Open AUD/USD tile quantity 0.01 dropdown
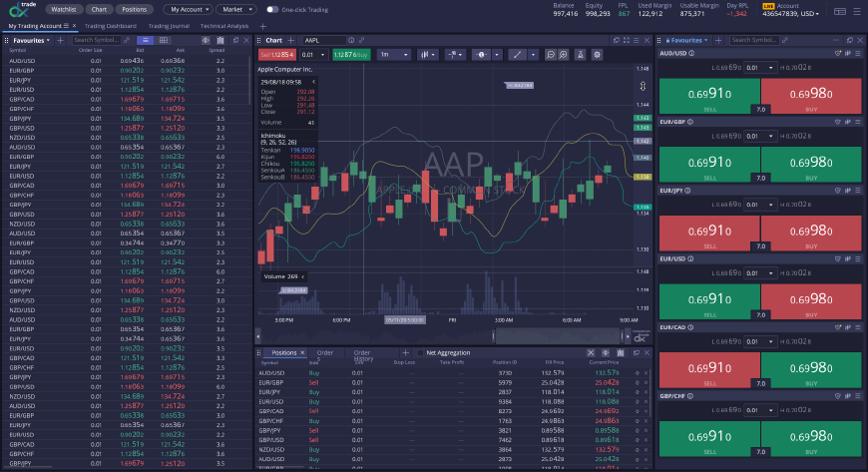This screenshot has width=868, height=472. (x=761, y=68)
